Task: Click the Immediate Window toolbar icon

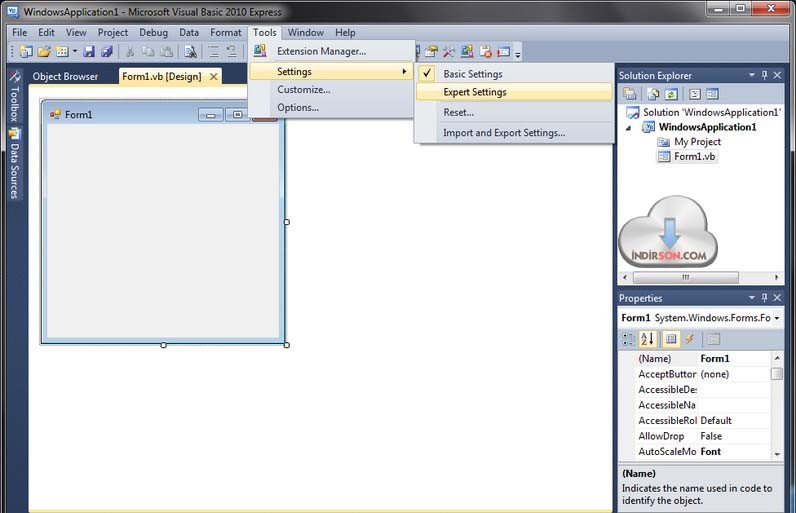Action: click(x=504, y=51)
